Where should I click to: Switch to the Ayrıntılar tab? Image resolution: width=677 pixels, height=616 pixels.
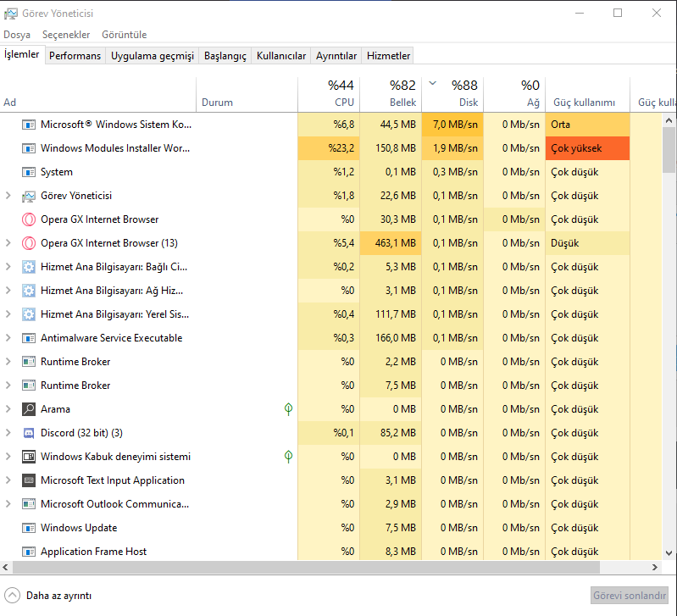pos(336,56)
